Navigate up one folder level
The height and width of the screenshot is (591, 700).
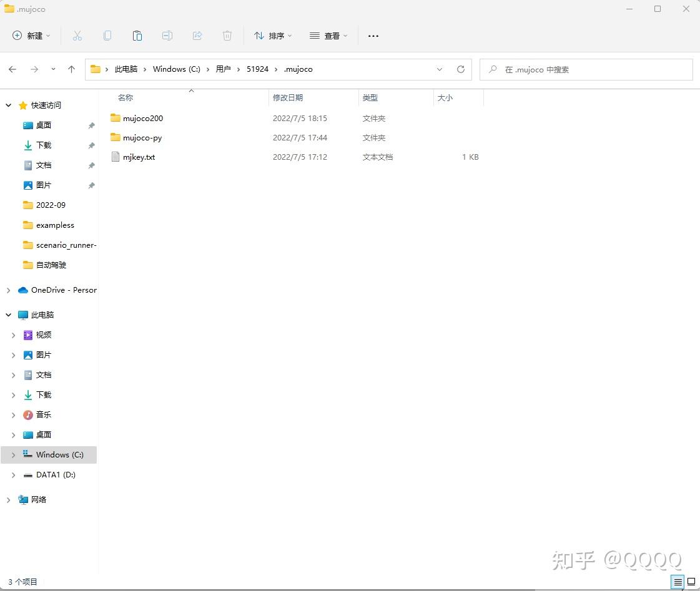(71, 69)
